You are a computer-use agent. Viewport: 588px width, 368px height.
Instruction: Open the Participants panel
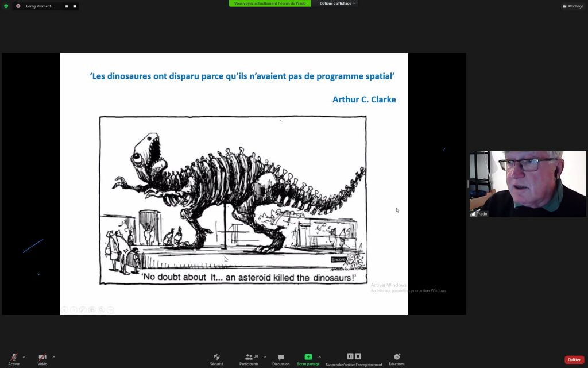coord(249,359)
